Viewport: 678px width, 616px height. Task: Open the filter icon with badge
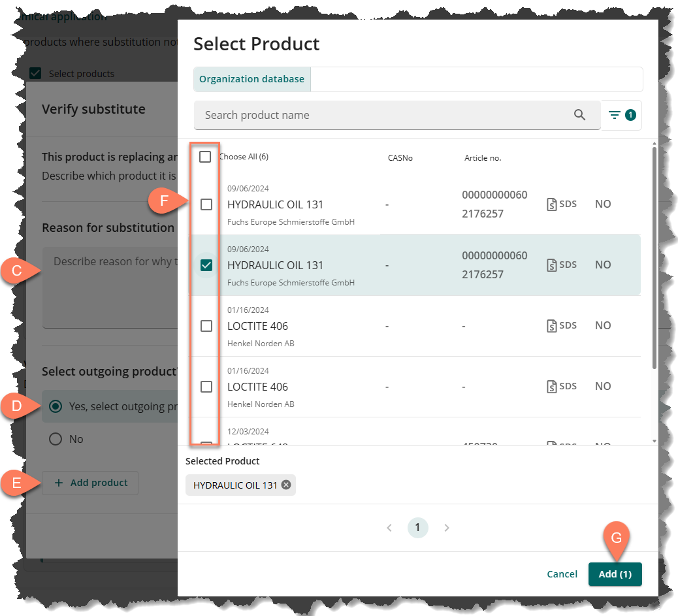point(621,115)
